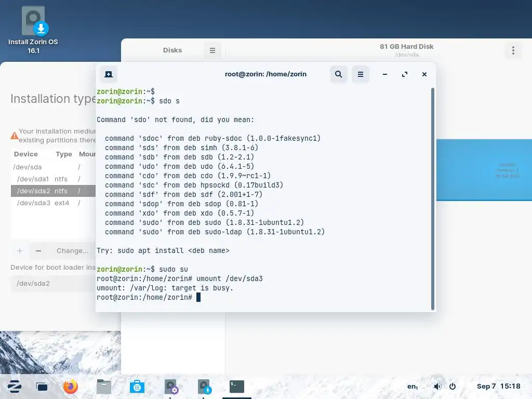Click the 'umount: /var/log: target is busy.' line
This screenshot has height=399, width=532.
(165, 288)
